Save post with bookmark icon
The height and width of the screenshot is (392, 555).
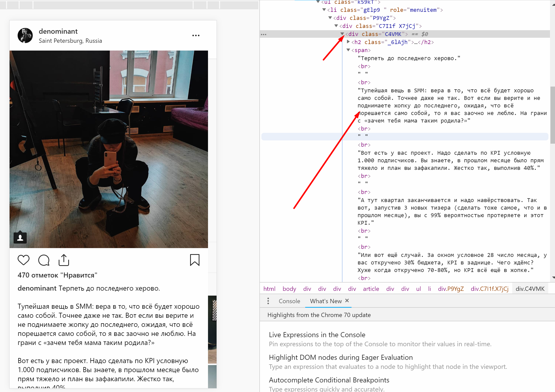point(194,260)
